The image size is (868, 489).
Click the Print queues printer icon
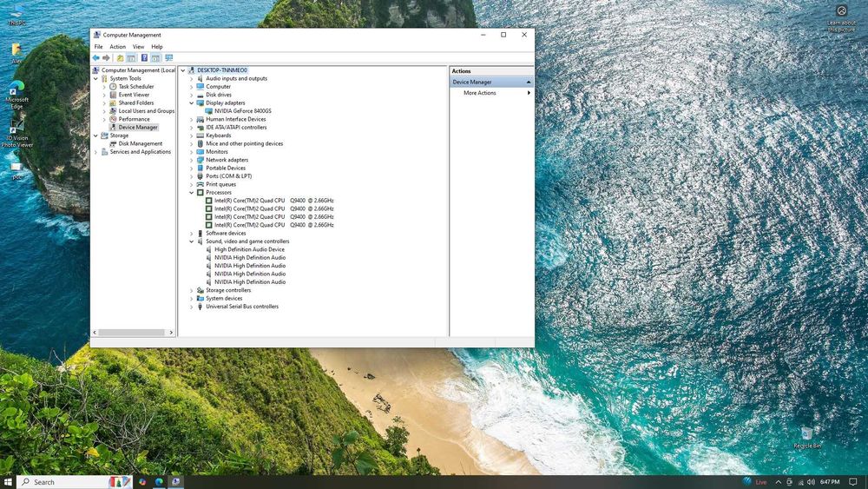pyautogui.click(x=200, y=184)
